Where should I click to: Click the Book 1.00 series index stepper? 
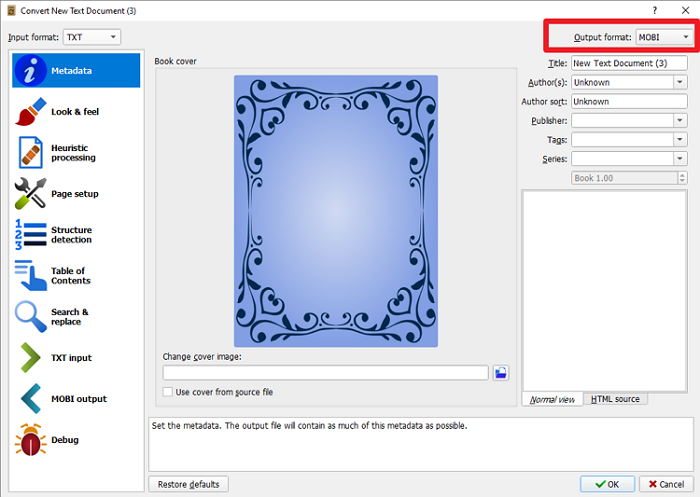[682, 178]
